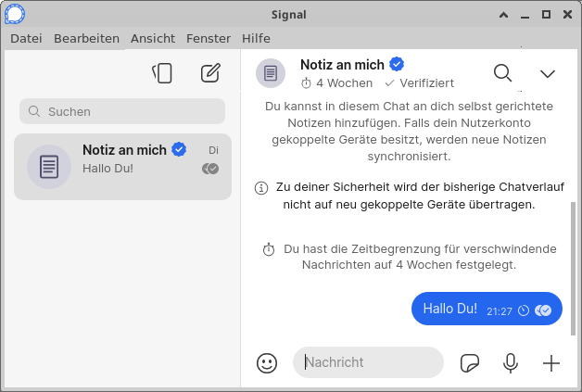Open the Ansicht menu
This screenshot has height=392, width=582.
coord(153,38)
